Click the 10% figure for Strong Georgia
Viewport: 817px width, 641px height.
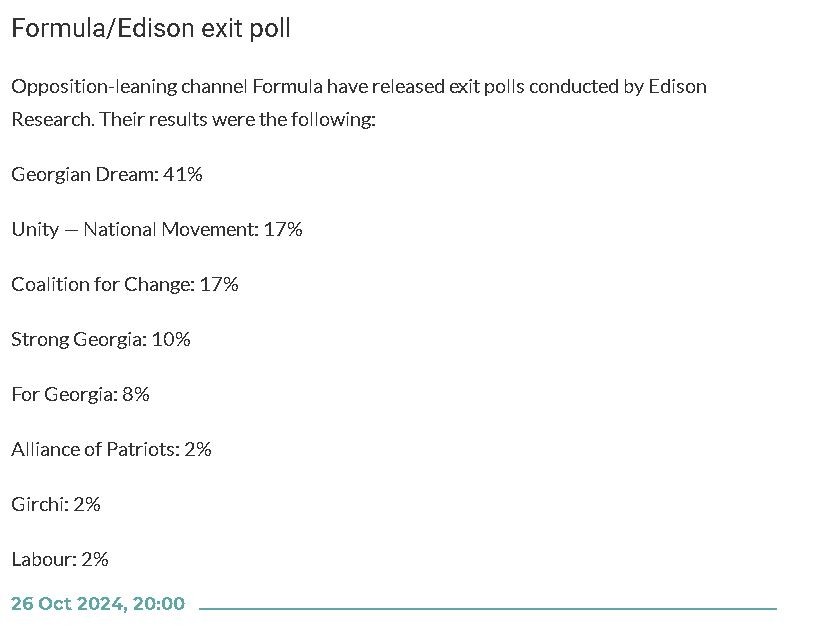click(x=171, y=339)
